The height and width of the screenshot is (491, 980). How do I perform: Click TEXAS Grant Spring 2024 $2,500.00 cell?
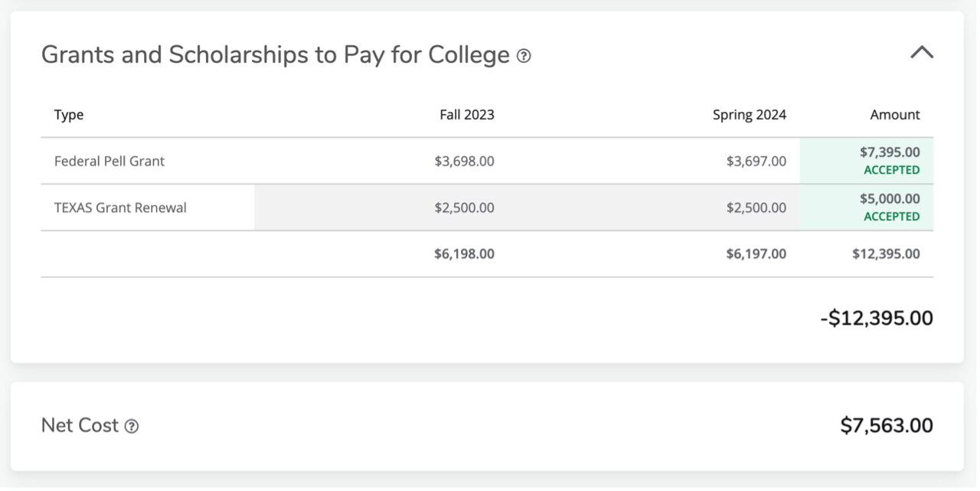[x=756, y=208]
